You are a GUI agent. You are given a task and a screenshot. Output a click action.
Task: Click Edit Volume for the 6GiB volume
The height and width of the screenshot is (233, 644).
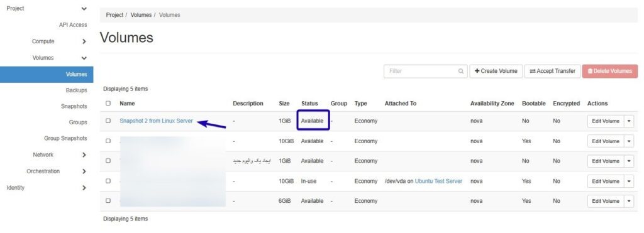click(606, 202)
